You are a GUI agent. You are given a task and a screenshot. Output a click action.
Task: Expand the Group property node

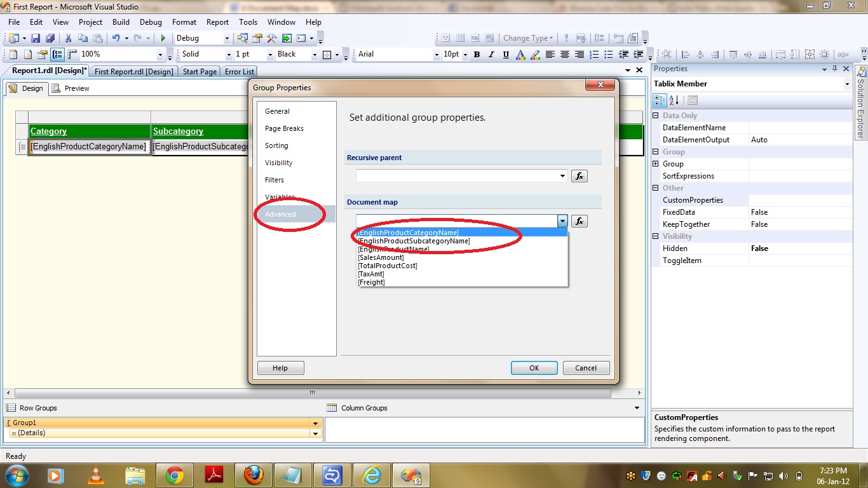[656, 164]
